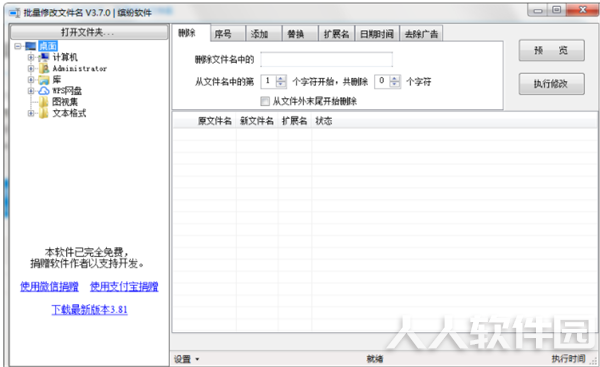Click the 打开文件夹 button
Image resolution: width=600 pixels, height=367 pixels.
[88, 32]
